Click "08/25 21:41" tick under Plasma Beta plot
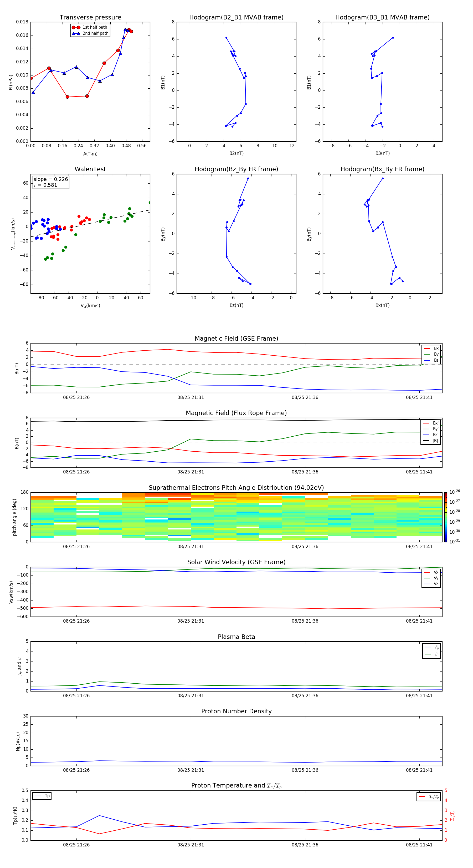 tap(419, 696)
